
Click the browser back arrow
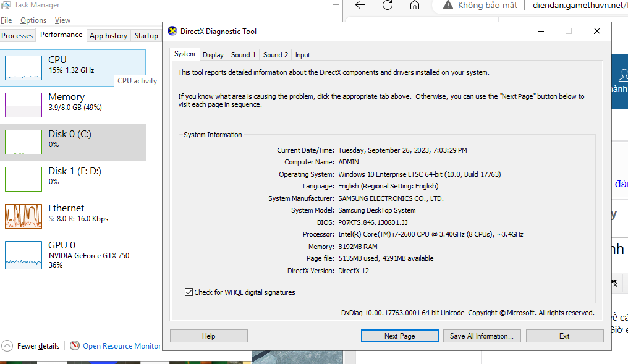click(360, 6)
